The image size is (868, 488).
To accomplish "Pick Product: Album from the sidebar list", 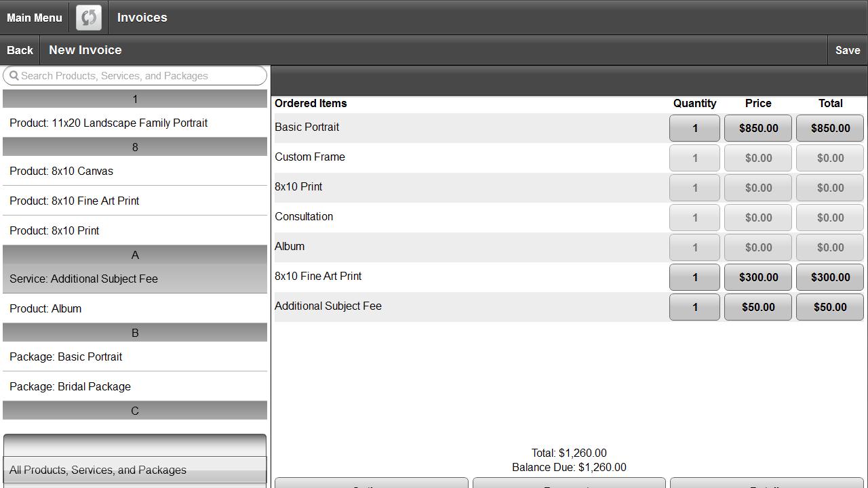I will coord(45,308).
